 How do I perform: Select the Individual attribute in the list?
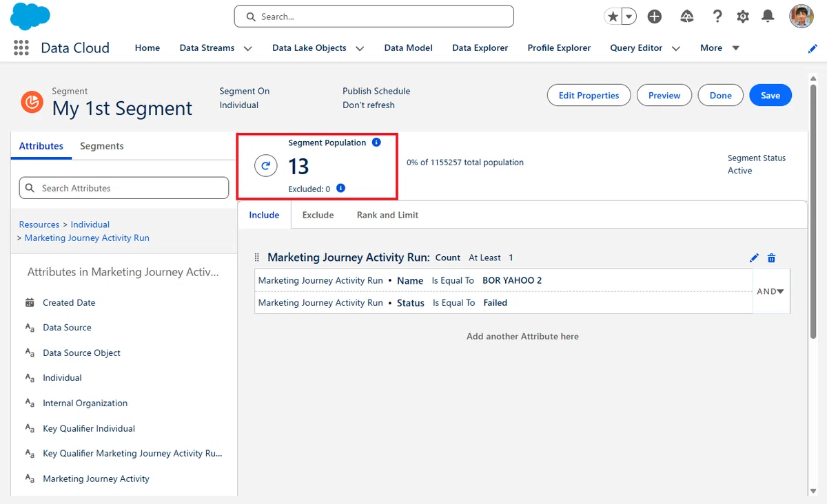point(62,378)
